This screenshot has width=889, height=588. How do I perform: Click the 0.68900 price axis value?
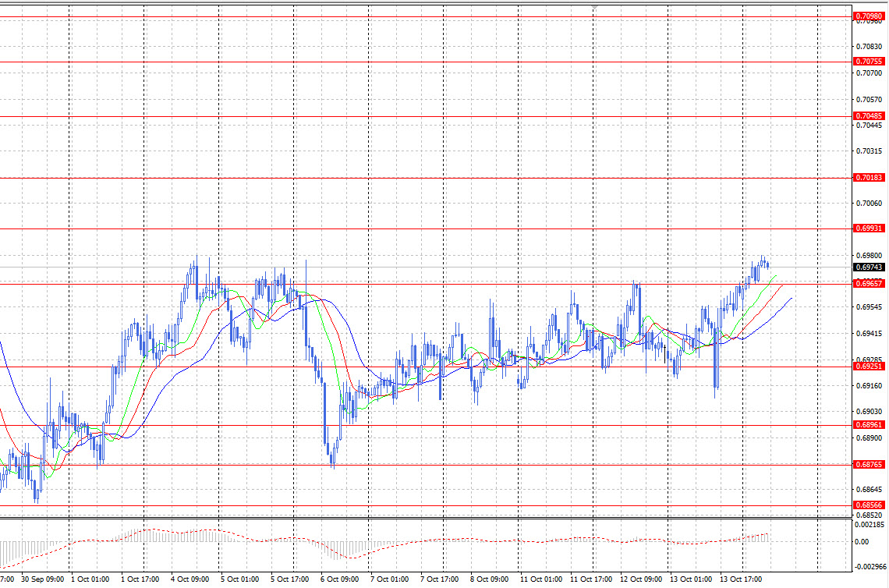(869, 437)
